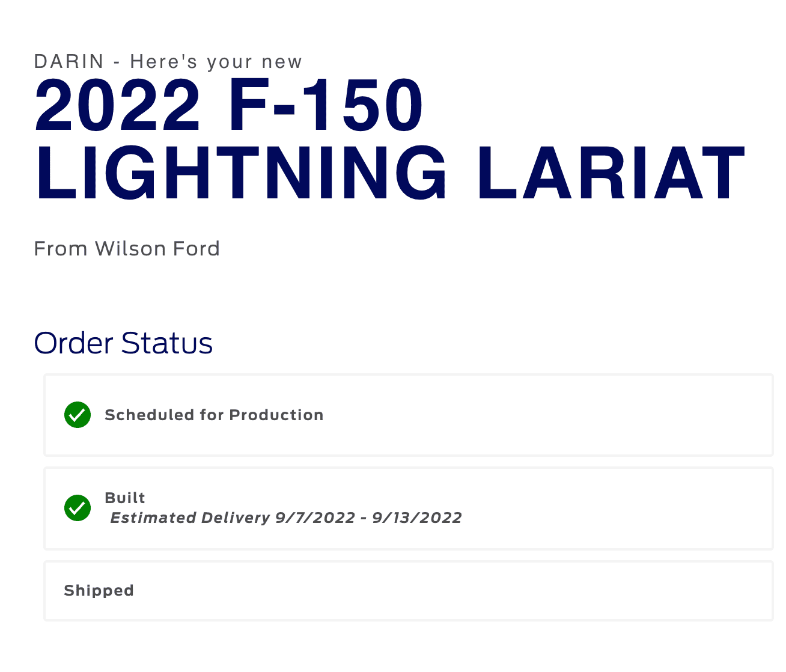
Task: Click the word Status in the section heading
Action: [167, 343]
